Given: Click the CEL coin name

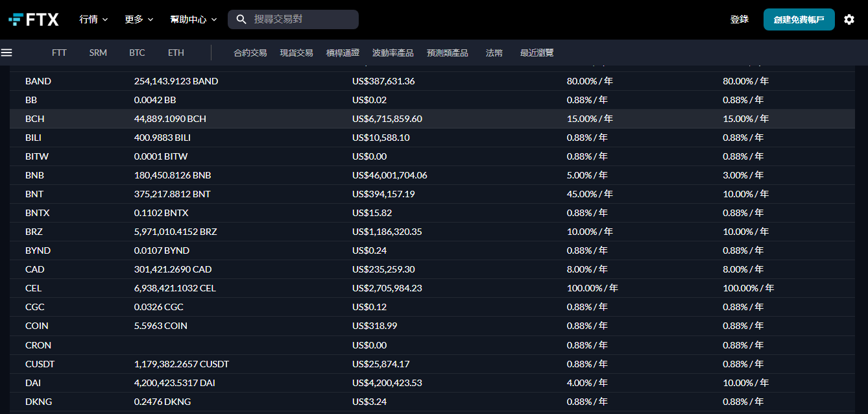Looking at the screenshot, I should click(34, 288).
